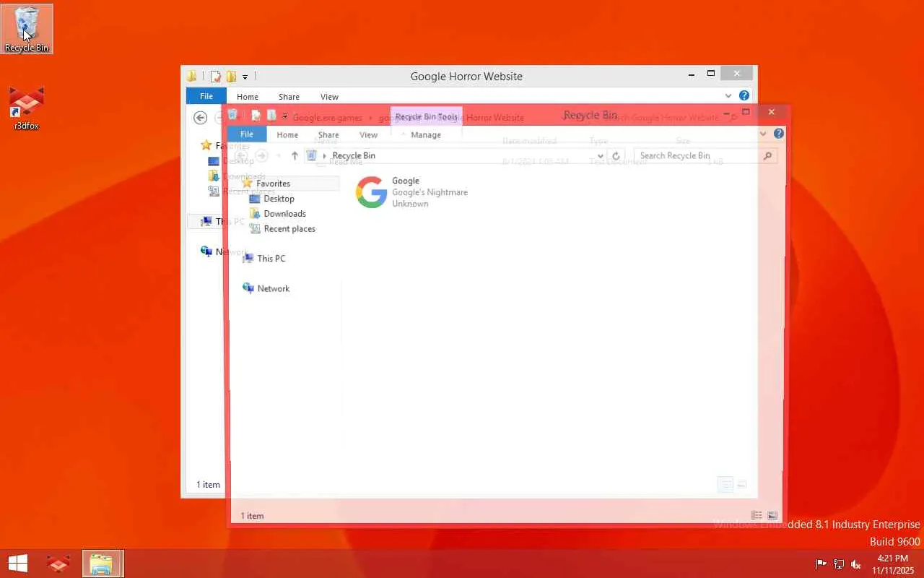Click the Recycle Bin Tools contextual tab
Viewport: 924px width, 578px height.
coord(427,116)
